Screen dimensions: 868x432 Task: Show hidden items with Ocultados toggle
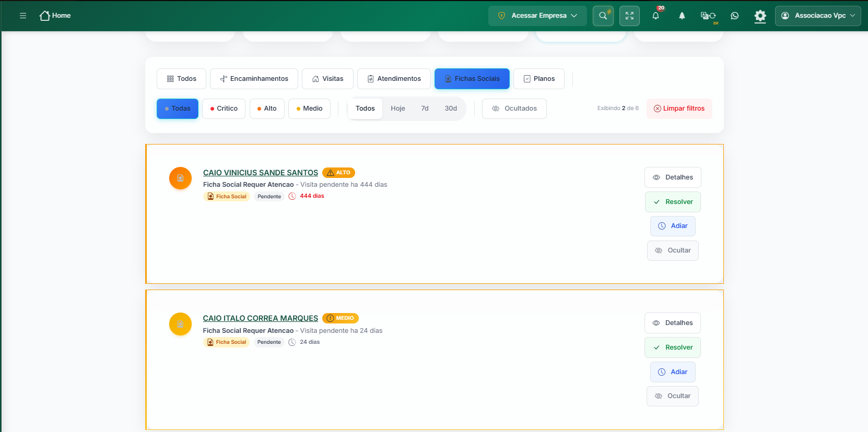click(514, 109)
